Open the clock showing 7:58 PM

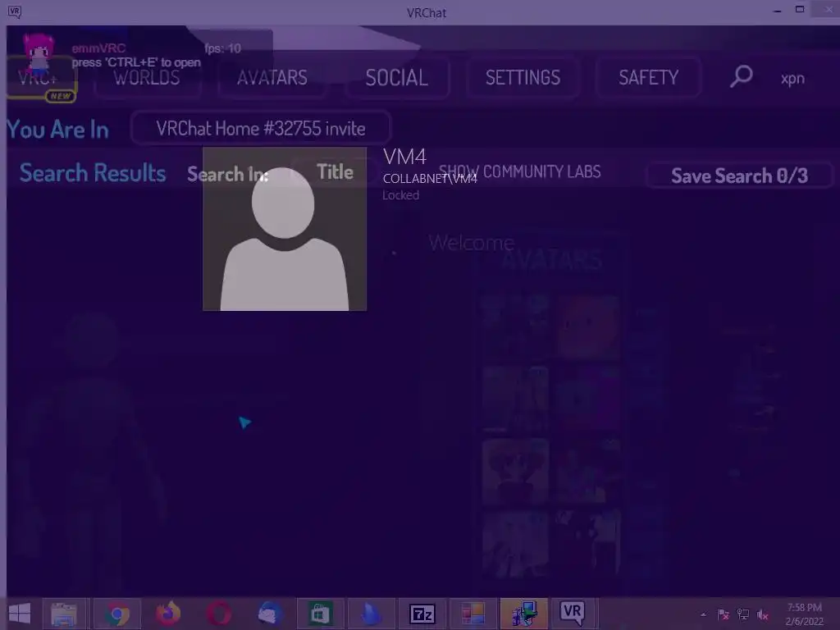[x=804, y=614]
